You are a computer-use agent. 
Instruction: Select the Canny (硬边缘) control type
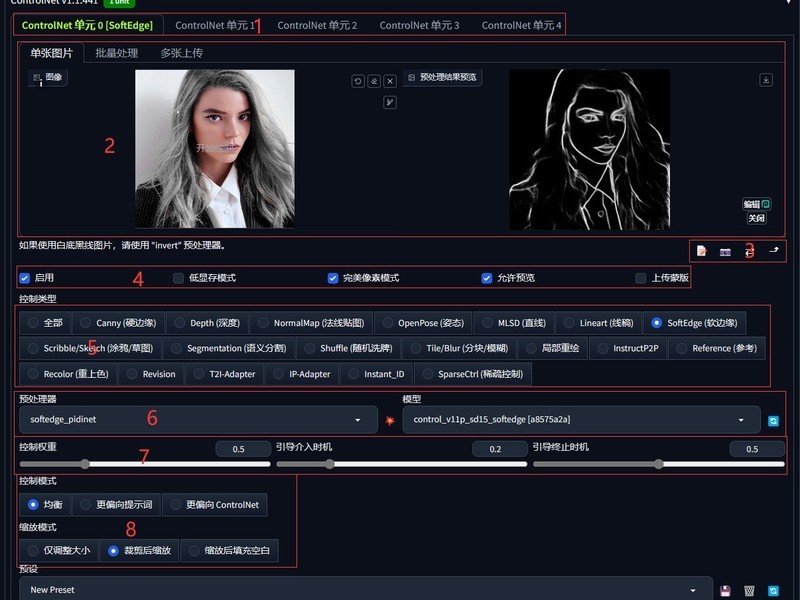(x=118, y=323)
